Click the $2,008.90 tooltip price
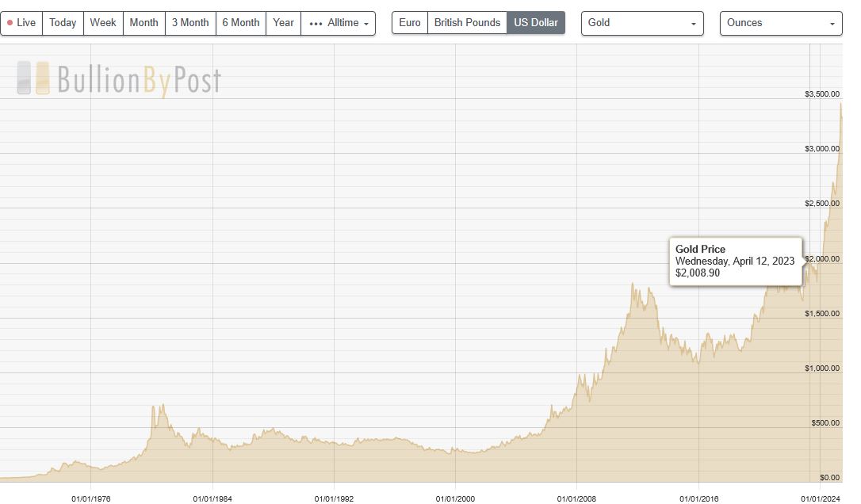861x504 pixels. pyautogui.click(x=698, y=273)
